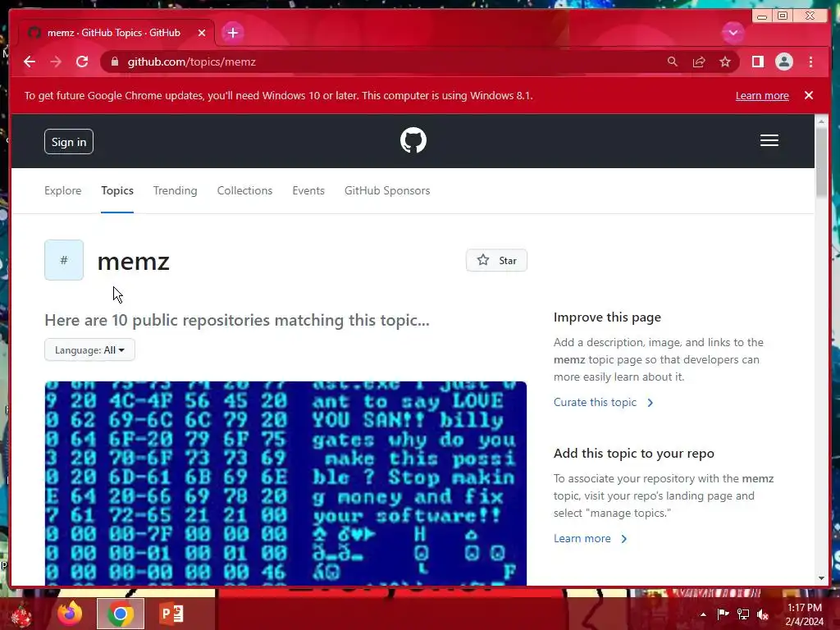
Task: Click the scrollbar up arrow
Action: [x=821, y=121]
